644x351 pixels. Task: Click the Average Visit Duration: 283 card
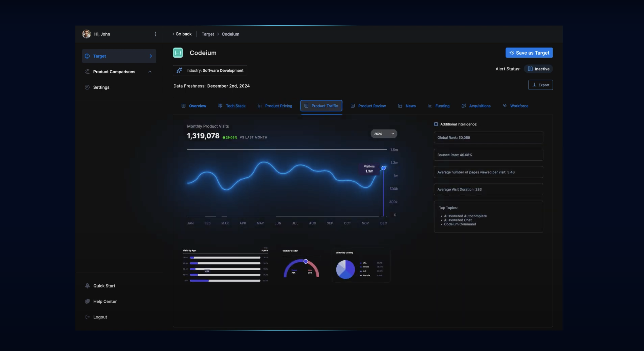coord(488,189)
